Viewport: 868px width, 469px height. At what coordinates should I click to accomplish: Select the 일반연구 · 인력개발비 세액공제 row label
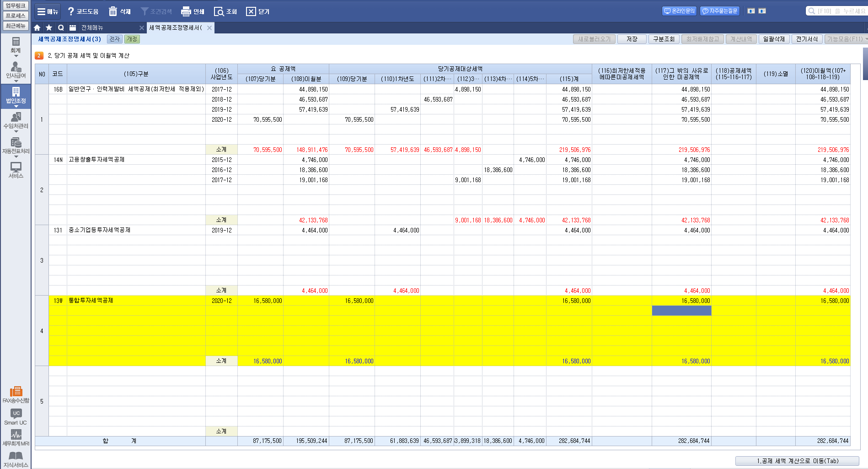coord(136,89)
